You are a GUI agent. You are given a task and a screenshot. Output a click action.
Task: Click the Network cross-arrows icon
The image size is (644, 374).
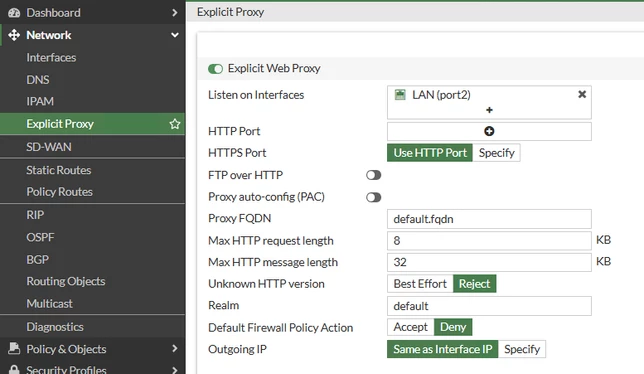(14, 35)
